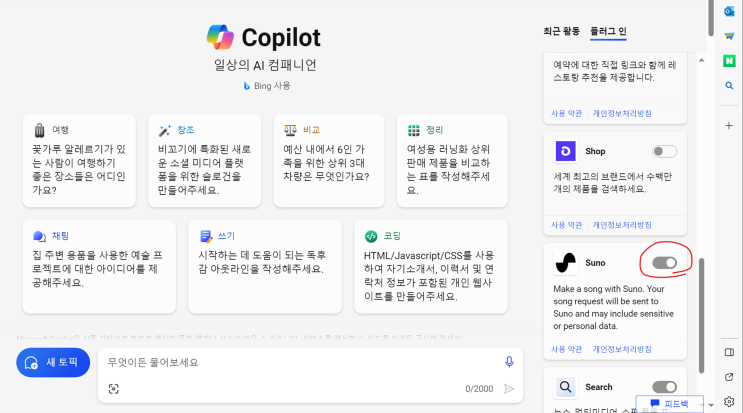
Task: Click the Shop plugin logo
Action: point(566,151)
